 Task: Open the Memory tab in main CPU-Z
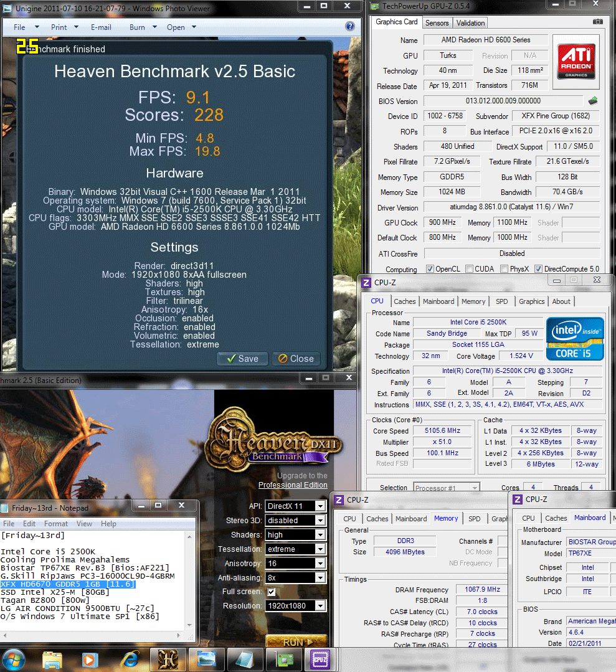[x=473, y=301]
